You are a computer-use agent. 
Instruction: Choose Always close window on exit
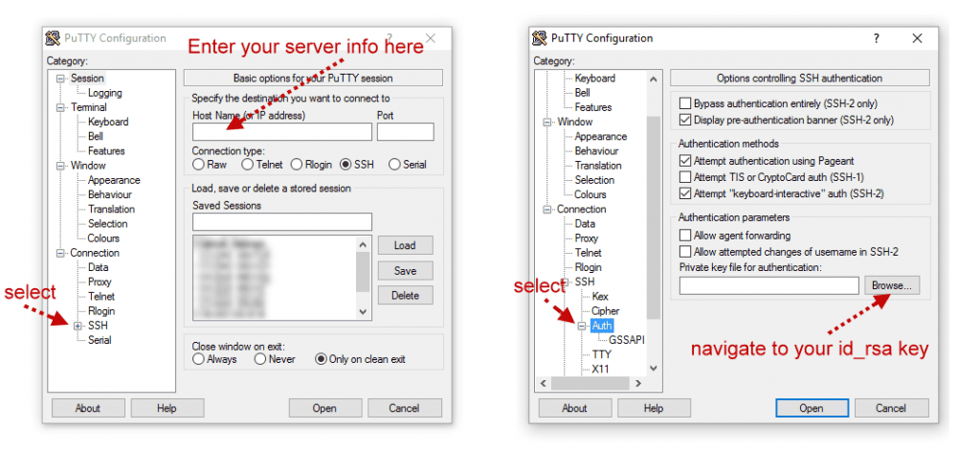199,359
